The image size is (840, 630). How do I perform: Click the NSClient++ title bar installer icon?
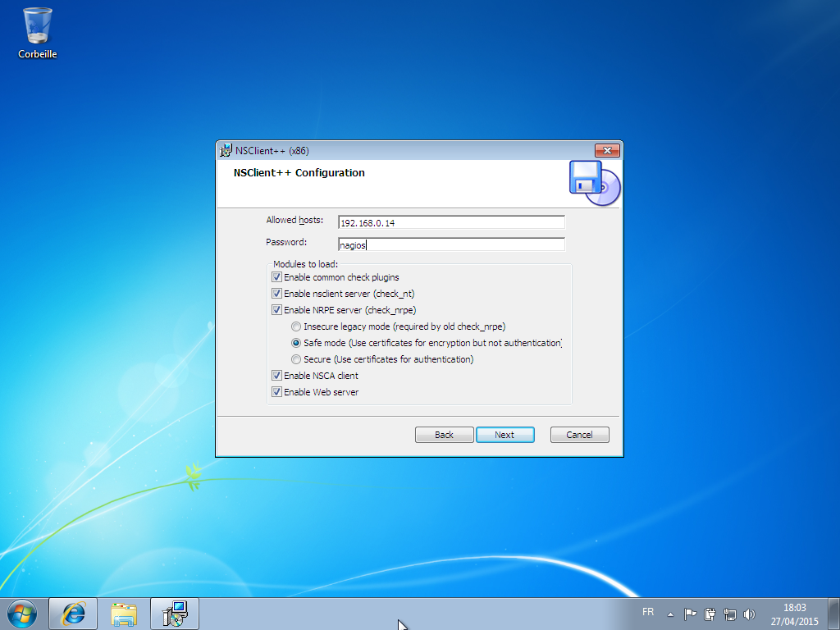click(x=226, y=151)
